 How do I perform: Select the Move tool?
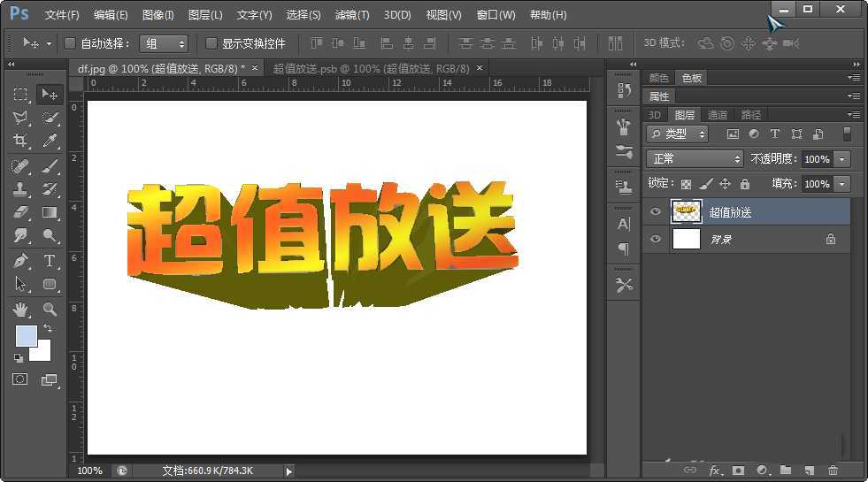[x=50, y=95]
